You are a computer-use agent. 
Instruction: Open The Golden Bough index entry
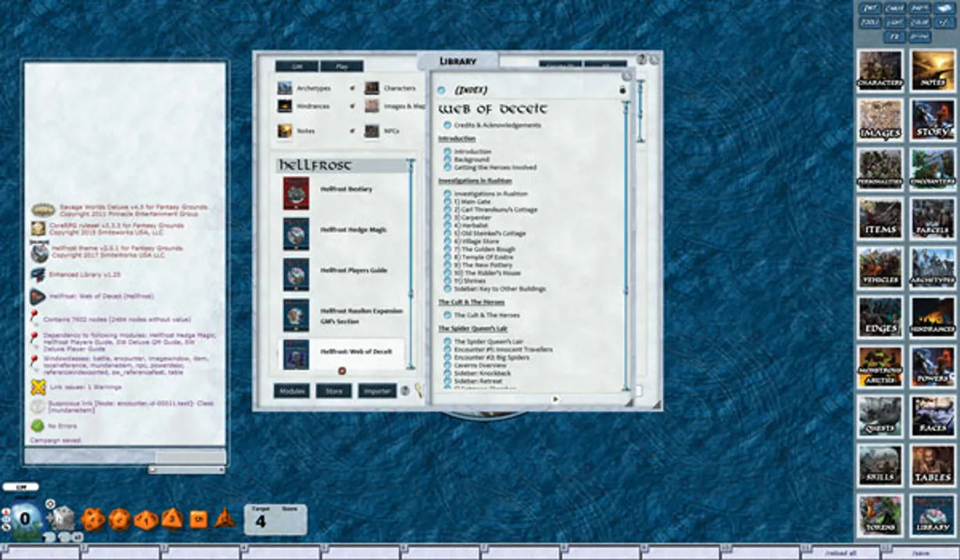485,250
